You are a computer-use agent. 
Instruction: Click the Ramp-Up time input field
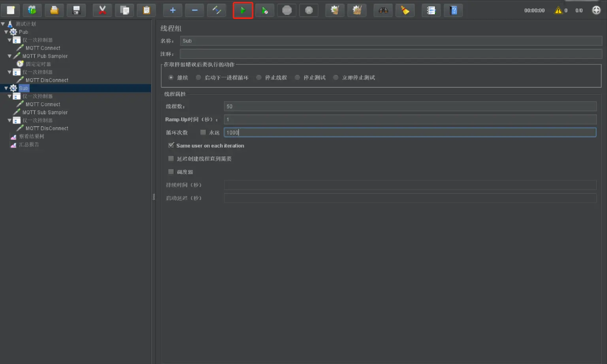point(410,119)
